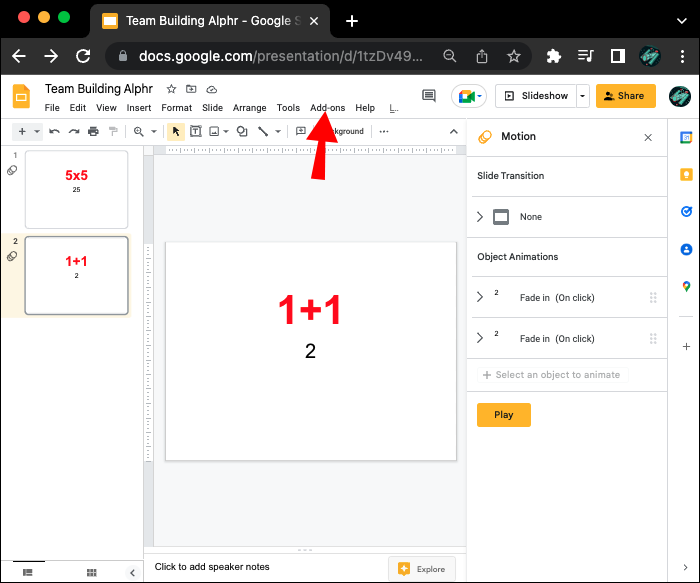Image resolution: width=700 pixels, height=583 pixels.
Task: Click the Redo toolbar icon
Action: tap(74, 131)
